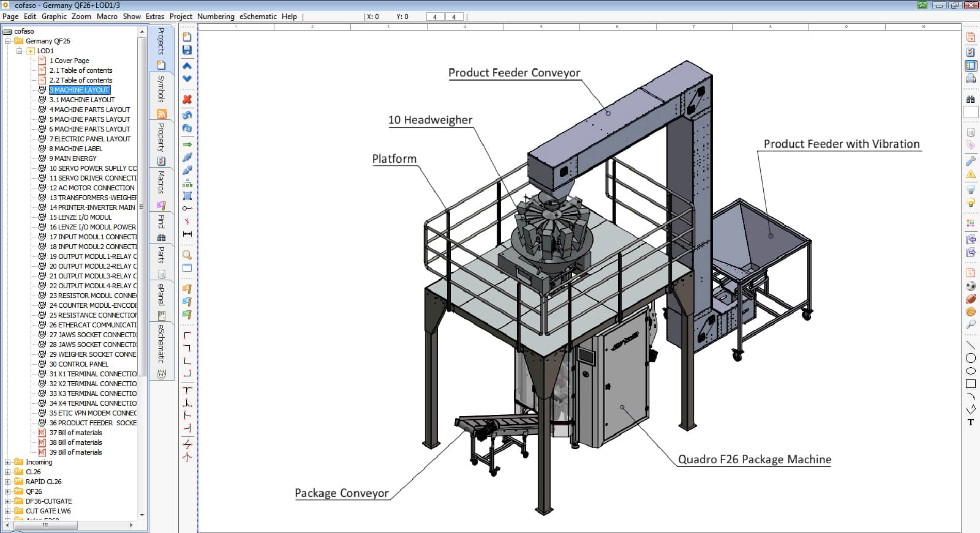Open the Numbering menu
The height and width of the screenshot is (533, 980).
[216, 17]
